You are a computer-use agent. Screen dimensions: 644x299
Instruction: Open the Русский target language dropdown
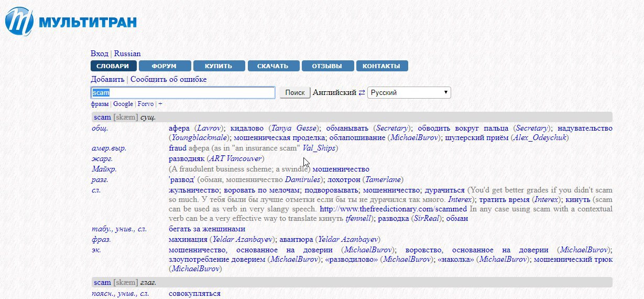coord(409,92)
